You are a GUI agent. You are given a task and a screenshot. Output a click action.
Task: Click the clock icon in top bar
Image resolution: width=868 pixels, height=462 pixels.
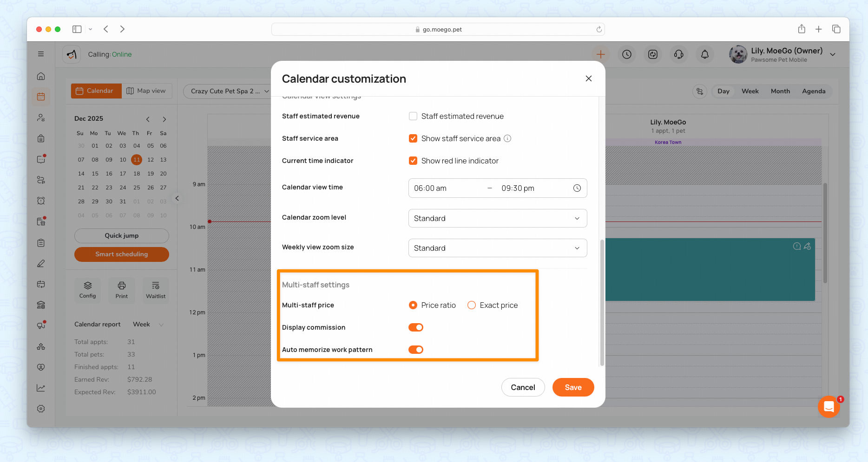coord(627,54)
